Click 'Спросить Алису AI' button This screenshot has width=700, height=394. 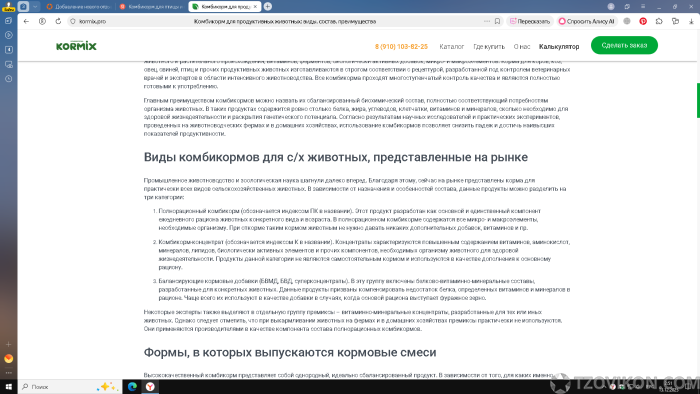587,21
